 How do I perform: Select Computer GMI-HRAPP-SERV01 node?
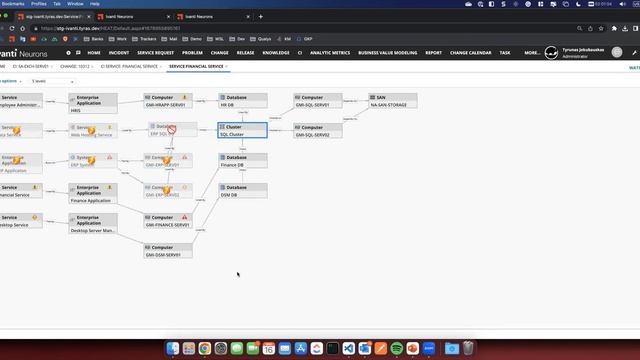point(168,101)
